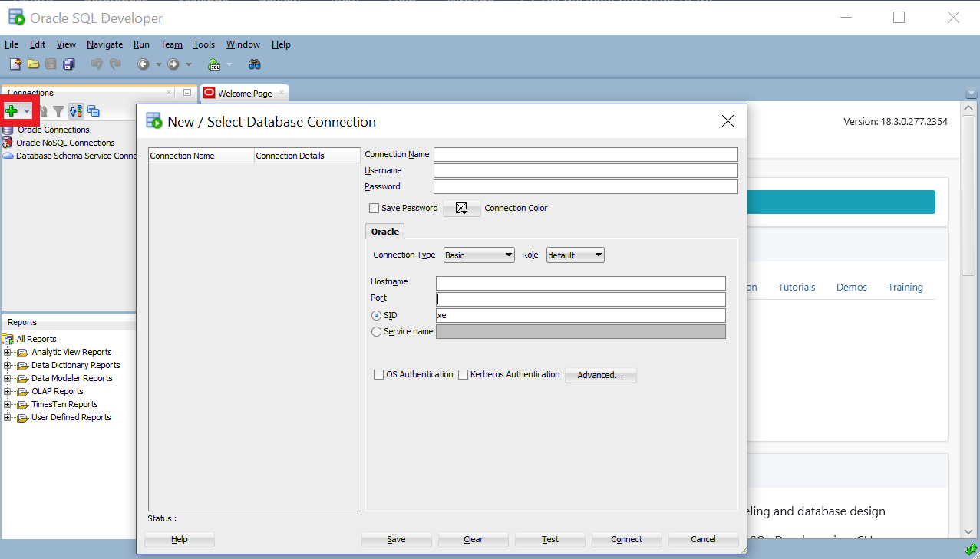Image resolution: width=980 pixels, height=559 pixels.
Task: Open the Role dropdown
Action: (575, 255)
